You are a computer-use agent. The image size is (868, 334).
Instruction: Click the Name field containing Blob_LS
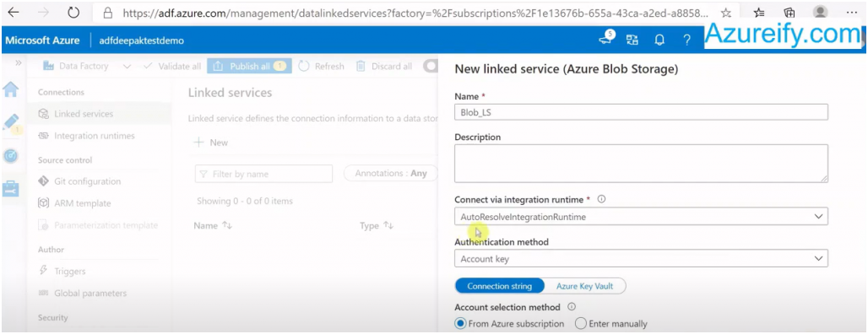coord(641,111)
